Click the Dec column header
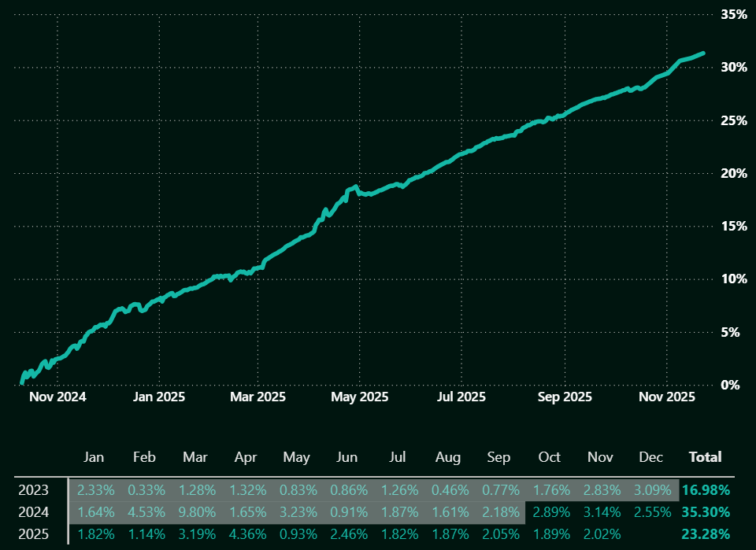 [x=650, y=457]
